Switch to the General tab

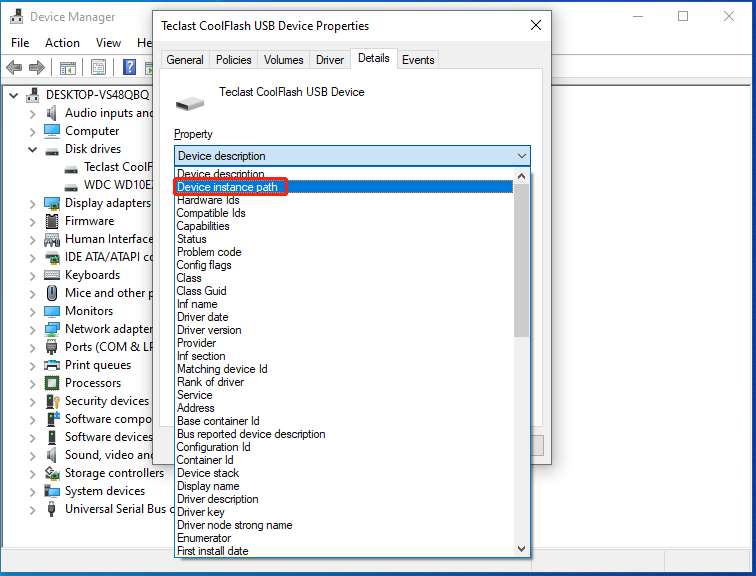(185, 60)
